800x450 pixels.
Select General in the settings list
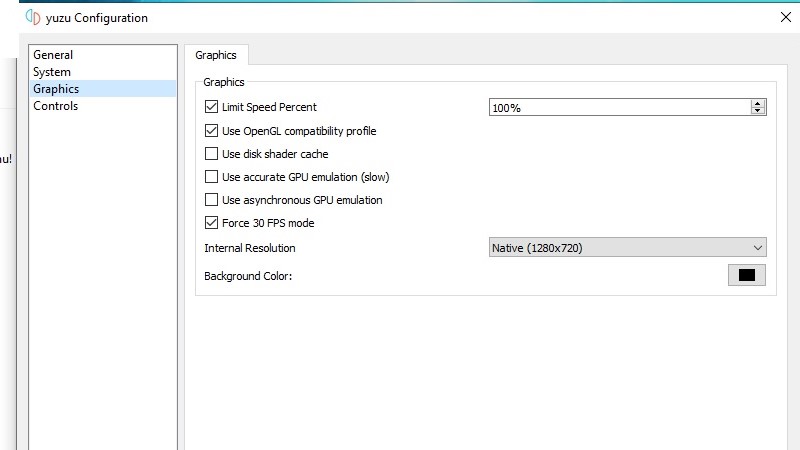pyautogui.click(x=103, y=55)
